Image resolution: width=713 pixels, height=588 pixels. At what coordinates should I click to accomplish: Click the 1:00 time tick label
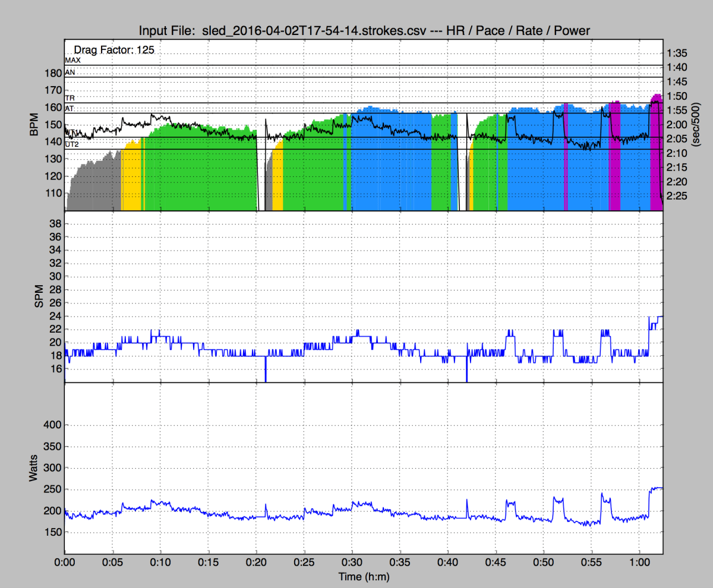[639, 562]
